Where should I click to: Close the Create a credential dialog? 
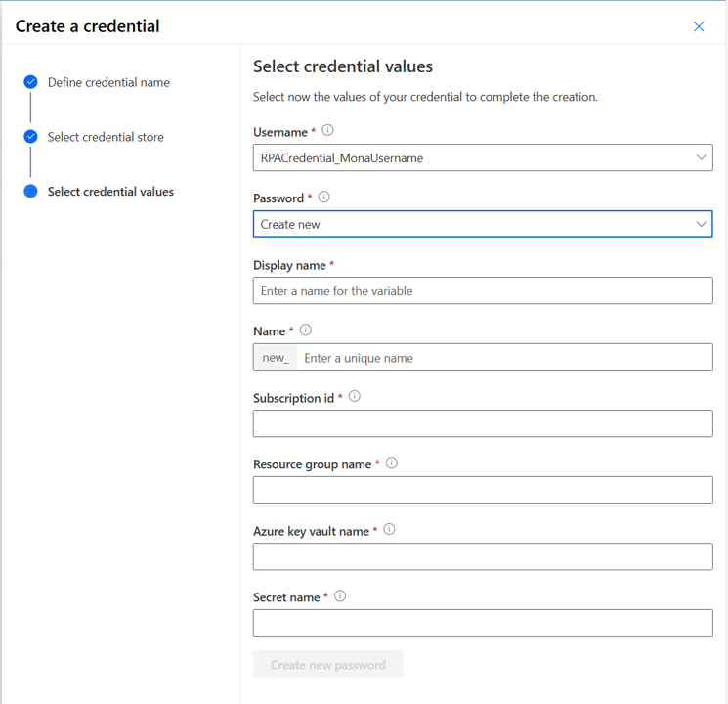click(x=699, y=26)
